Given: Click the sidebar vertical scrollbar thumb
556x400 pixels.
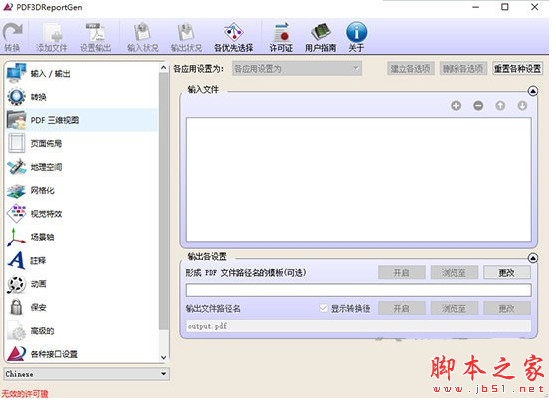Looking at the screenshot, I should 163,201.
